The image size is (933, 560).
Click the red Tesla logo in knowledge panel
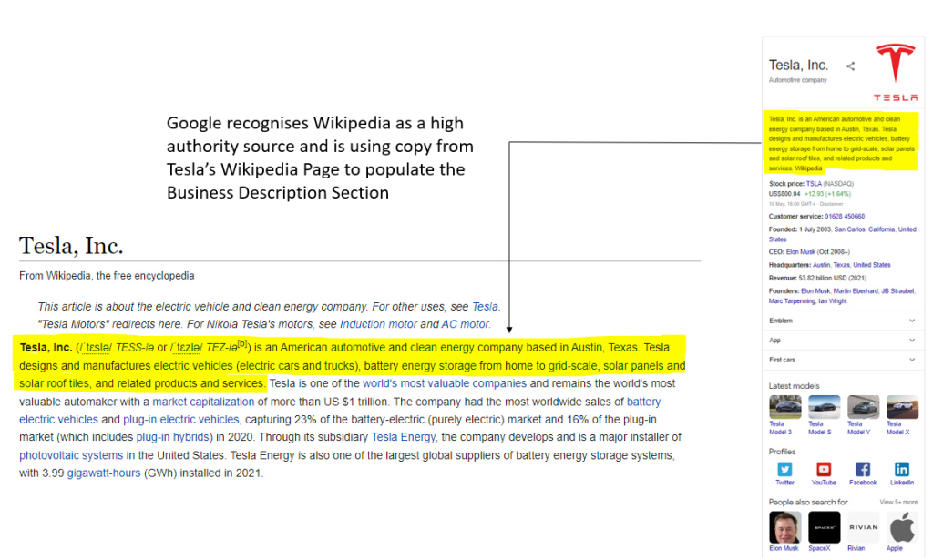point(895,72)
